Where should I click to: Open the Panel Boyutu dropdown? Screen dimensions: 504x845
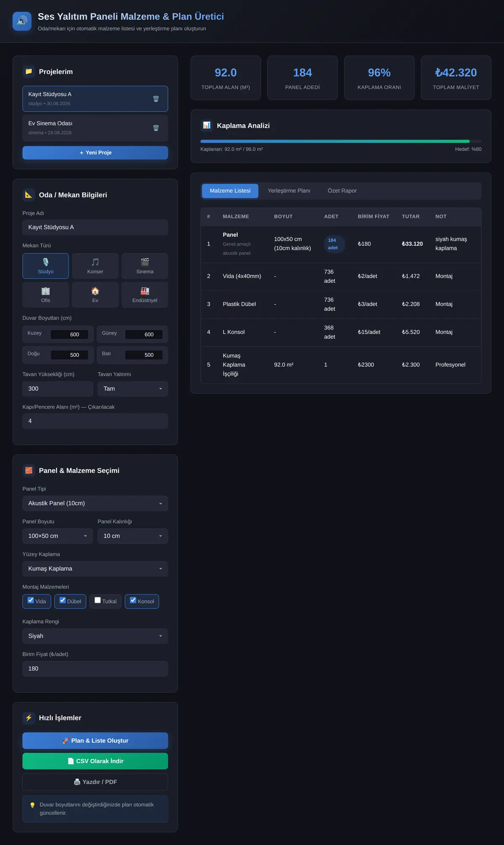coord(58,536)
